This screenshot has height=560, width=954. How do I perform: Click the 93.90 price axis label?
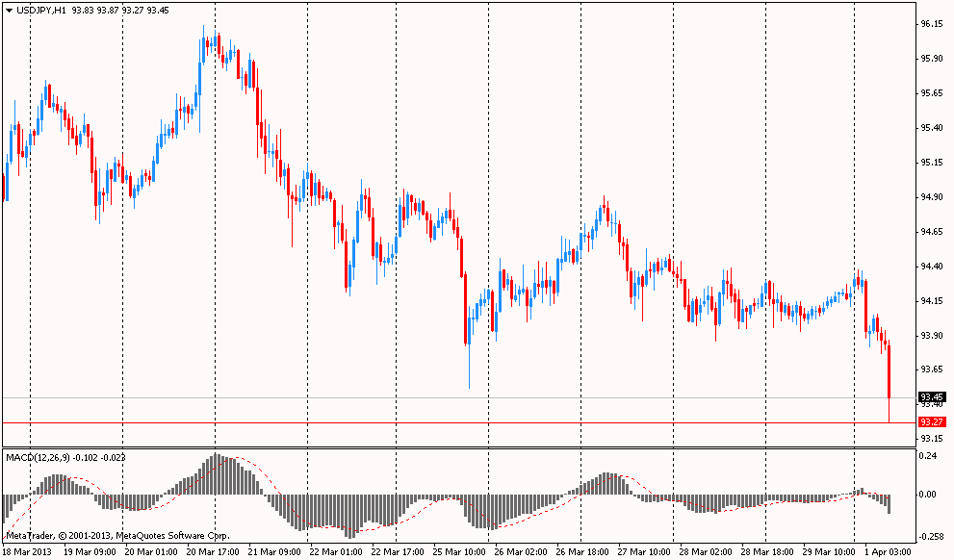[932, 336]
